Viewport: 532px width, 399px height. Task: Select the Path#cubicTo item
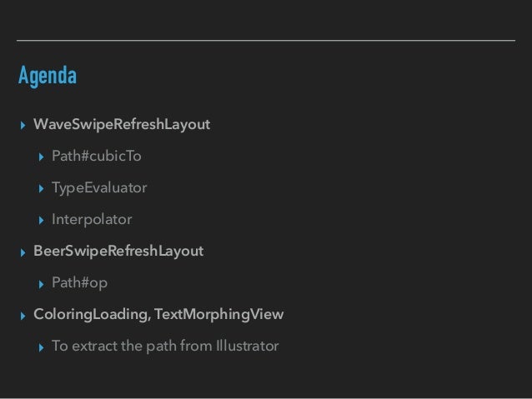[x=97, y=156]
